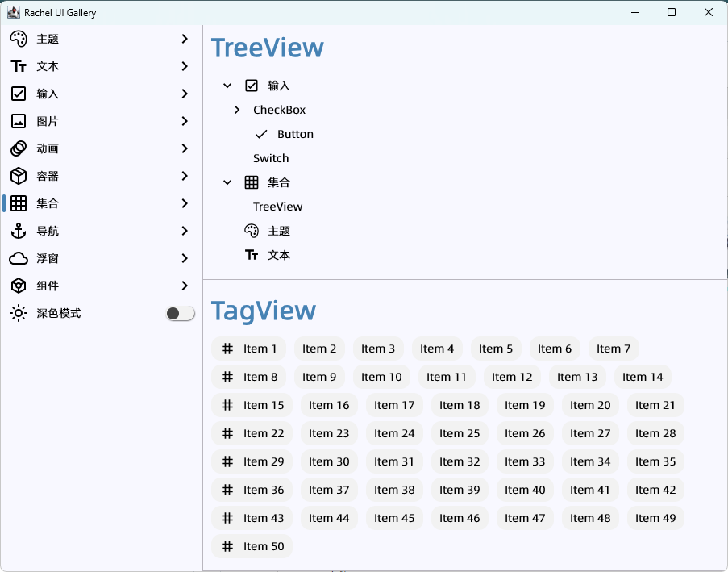The width and height of the screenshot is (728, 572).
Task: Expand the 容器 sidebar chevron
Action: pyautogui.click(x=185, y=176)
